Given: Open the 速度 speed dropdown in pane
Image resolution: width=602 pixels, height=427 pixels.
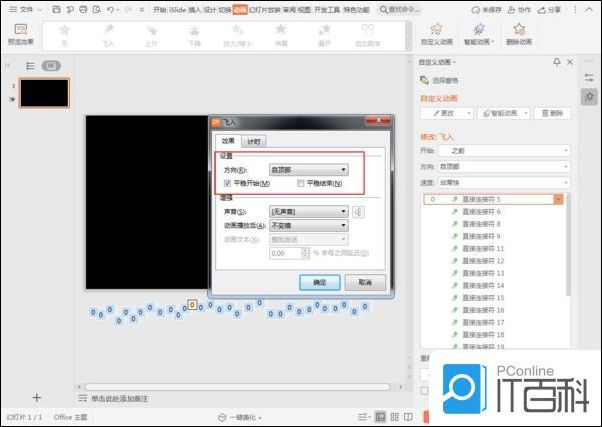Looking at the screenshot, I should [x=504, y=182].
